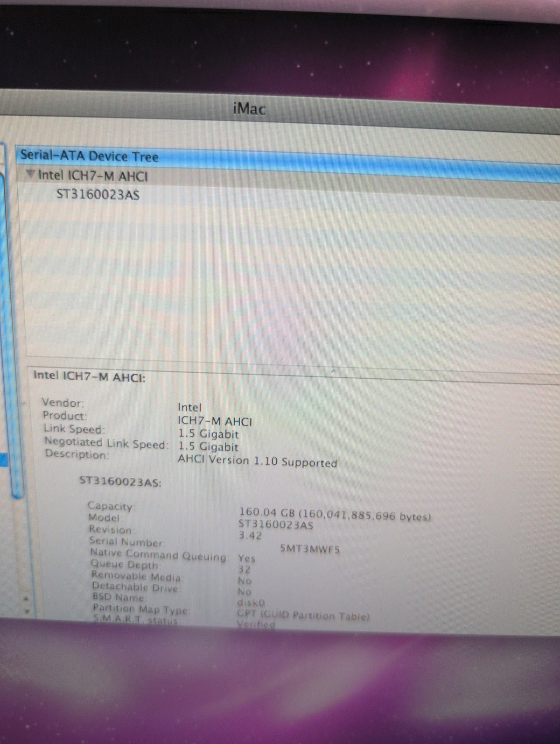
Task: Click the Native Command Queuing label
Action: 160,554
